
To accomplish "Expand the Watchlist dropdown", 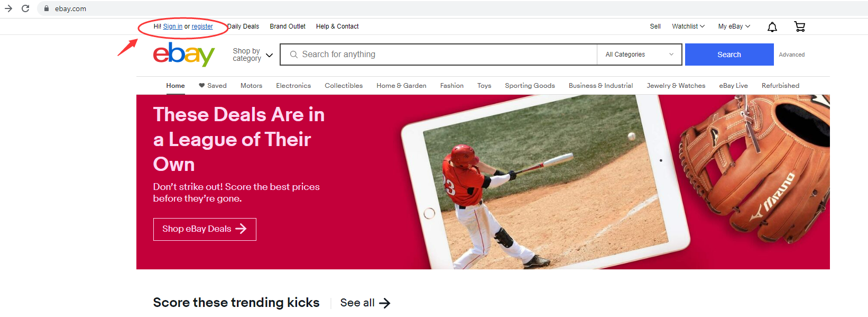I will pyautogui.click(x=688, y=26).
